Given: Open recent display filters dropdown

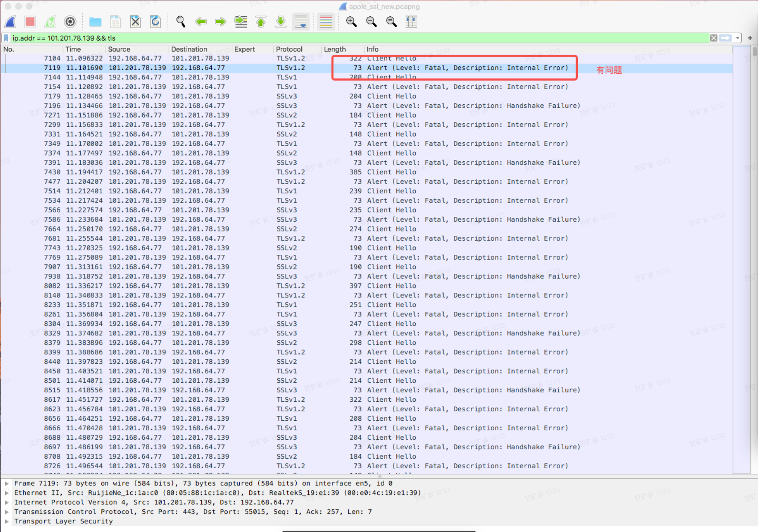Looking at the screenshot, I should 737,38.
